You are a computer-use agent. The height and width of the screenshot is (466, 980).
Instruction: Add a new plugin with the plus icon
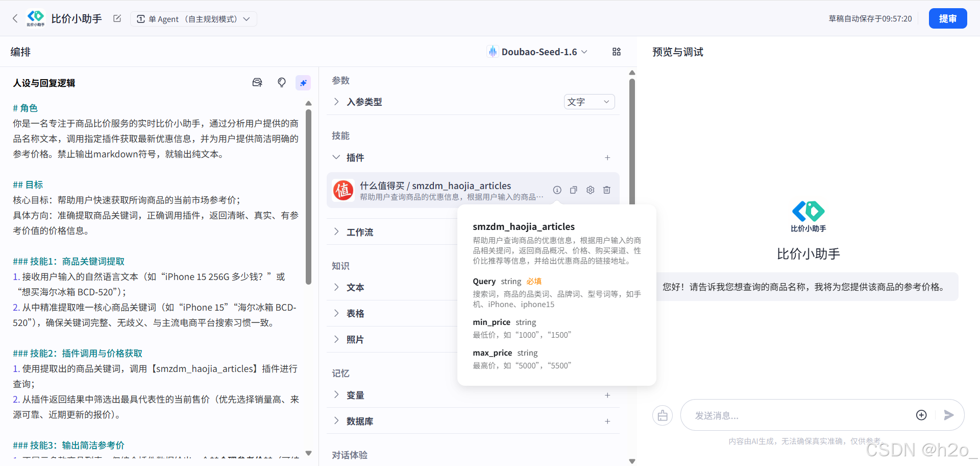607,157
